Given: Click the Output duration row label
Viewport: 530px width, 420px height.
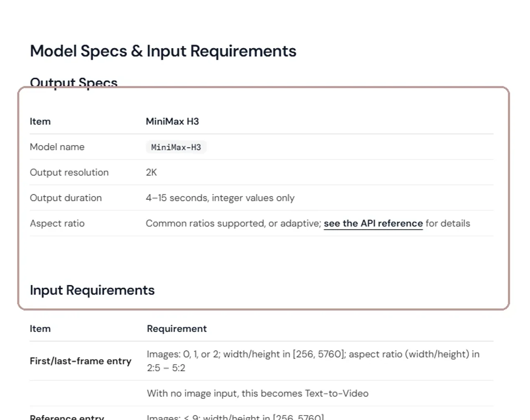Looking at the screenshot, I should tap(66, 198).
